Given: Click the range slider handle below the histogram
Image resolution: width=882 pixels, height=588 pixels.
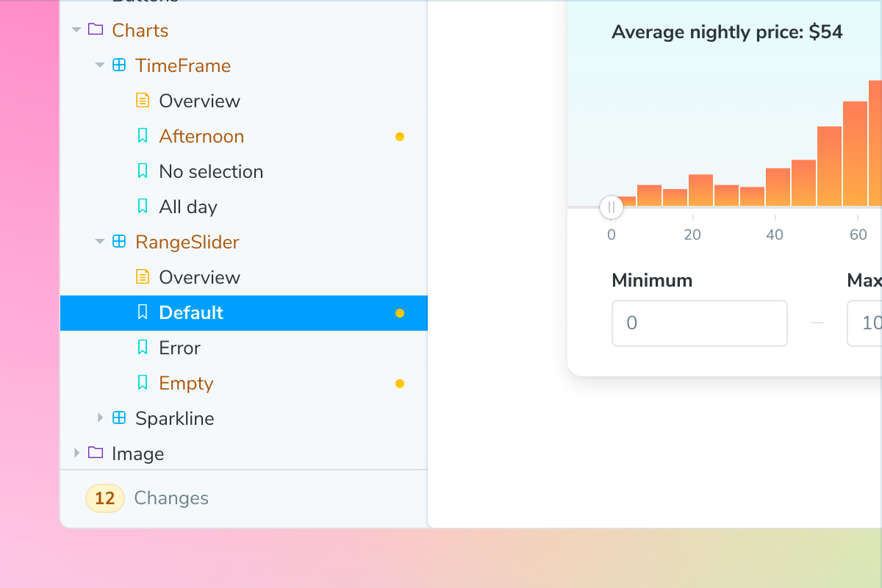Looking at the screenshot, I should pyautogui.click(x=611, y=207).
